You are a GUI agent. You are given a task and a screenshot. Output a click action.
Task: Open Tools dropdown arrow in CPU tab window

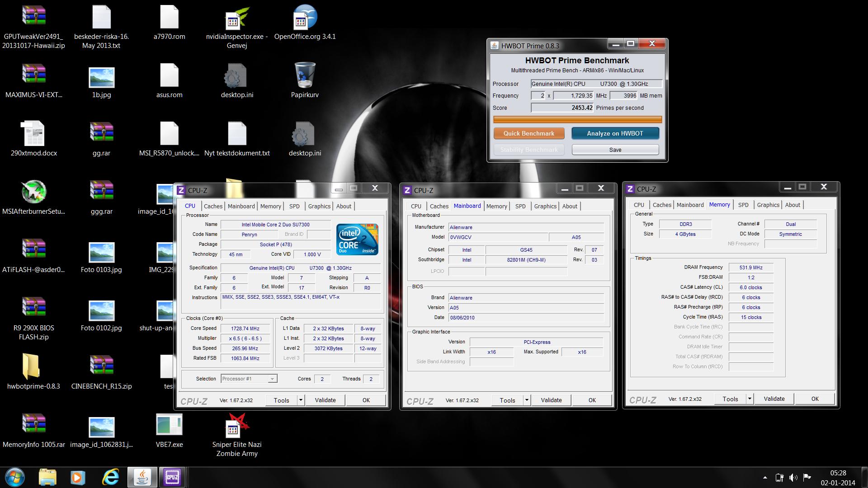(301, 400)
